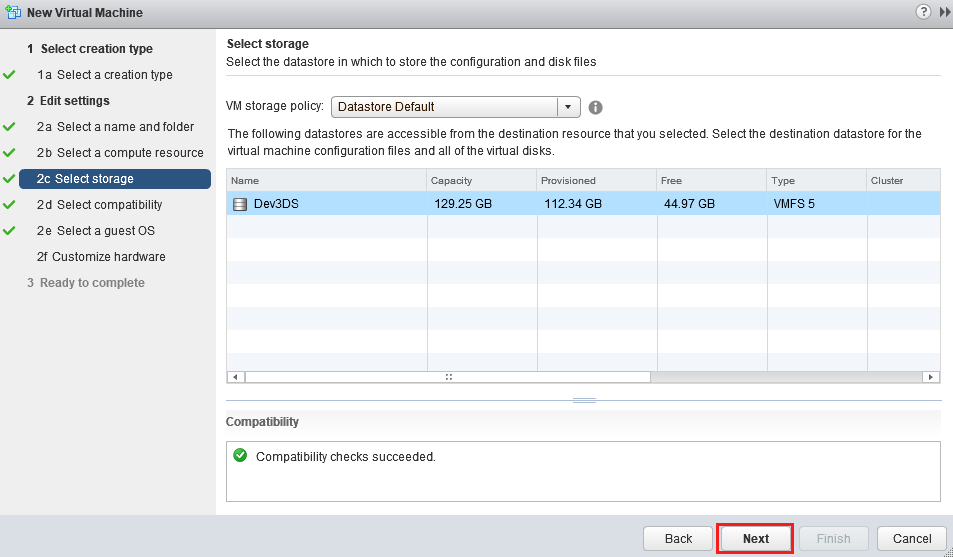Screen dimensions: 953x557
Task: Sort datastores by Name column header
Action: click(x=327, y=181)
